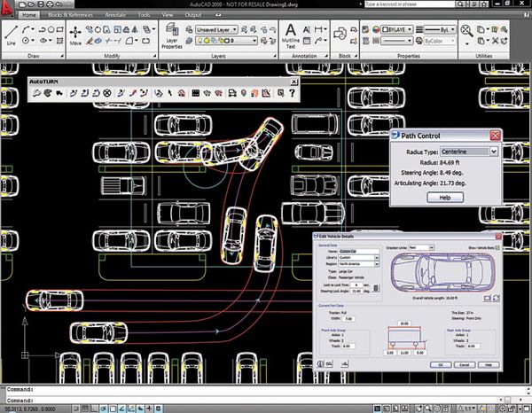Click the search binoculars icon in title bar

pos(460,4)
